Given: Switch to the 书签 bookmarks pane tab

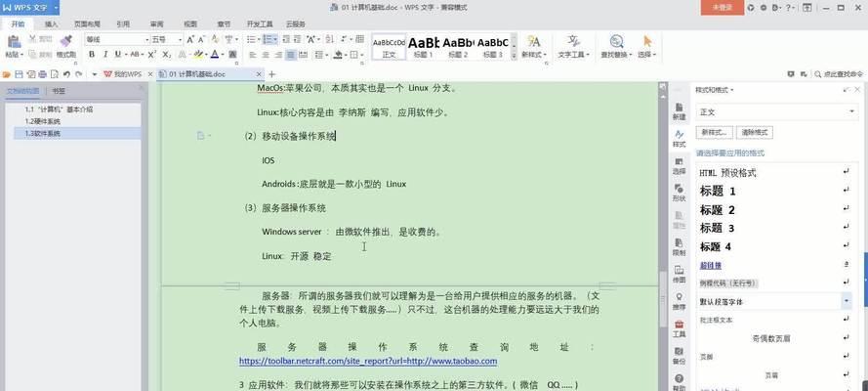Looking at the screenshot, I should pyautogui.click(x=59, y=91).
